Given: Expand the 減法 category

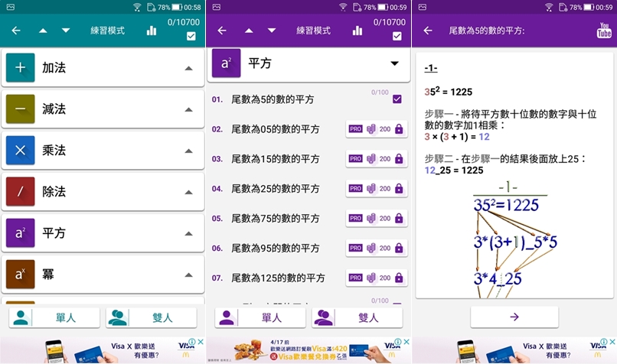Looking at the screenshot, I should tap(189, 109).
